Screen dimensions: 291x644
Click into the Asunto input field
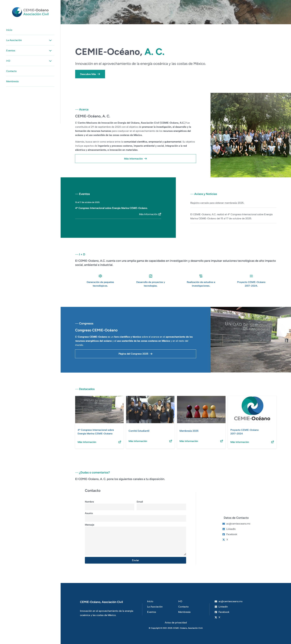[135, 518]
